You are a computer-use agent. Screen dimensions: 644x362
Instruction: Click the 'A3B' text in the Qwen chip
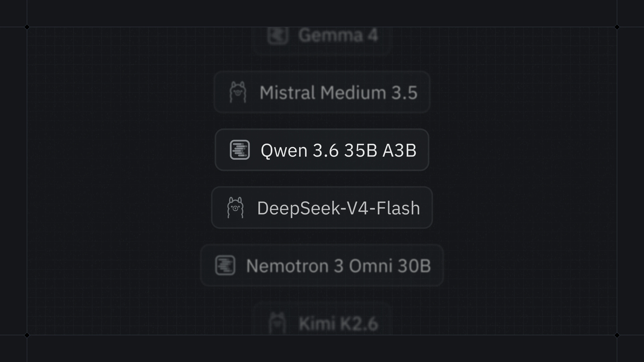click(399, 150)
